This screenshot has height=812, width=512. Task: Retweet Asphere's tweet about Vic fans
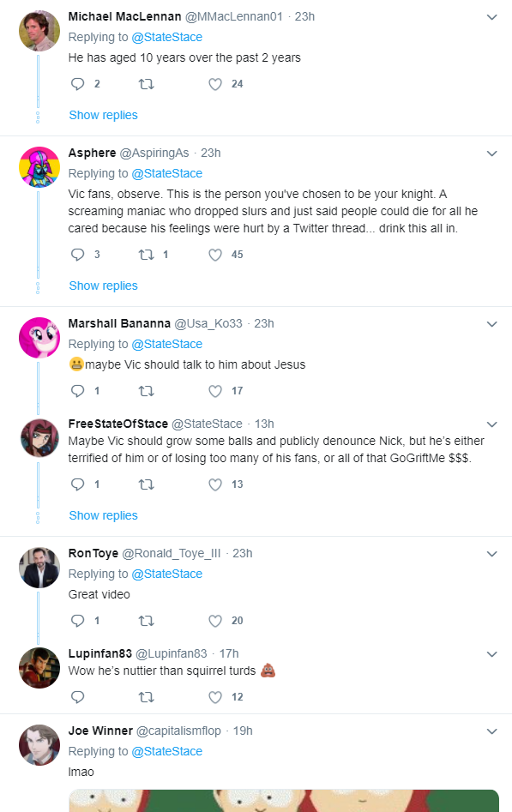pyautogui.click(x=146, y=255)
